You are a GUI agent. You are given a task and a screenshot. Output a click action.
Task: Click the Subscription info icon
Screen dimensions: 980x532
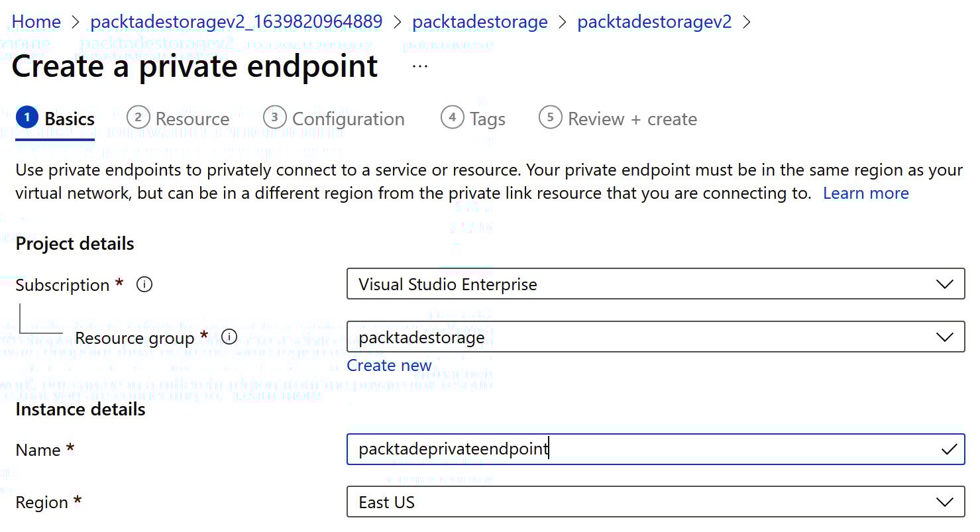(x=144, y=285)
